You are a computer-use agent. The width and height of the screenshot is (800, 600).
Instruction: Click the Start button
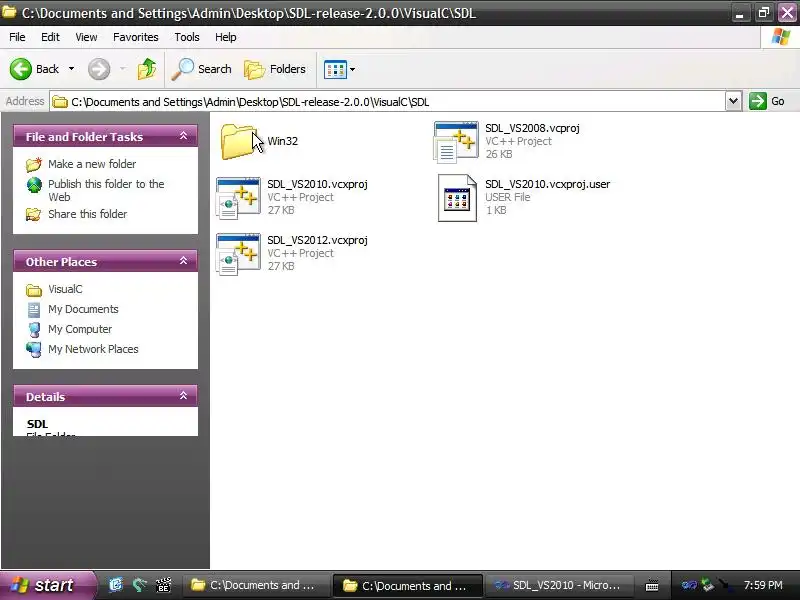(x=47, y=585)
